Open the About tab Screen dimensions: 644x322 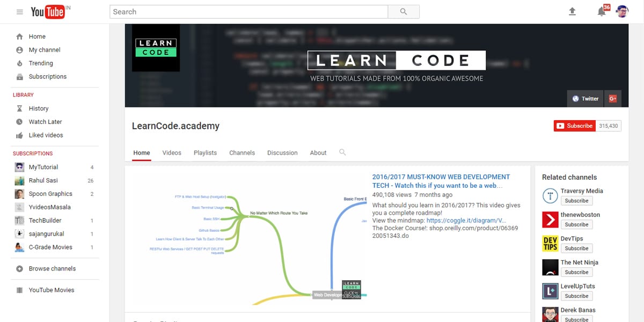(x=318, y=153)
